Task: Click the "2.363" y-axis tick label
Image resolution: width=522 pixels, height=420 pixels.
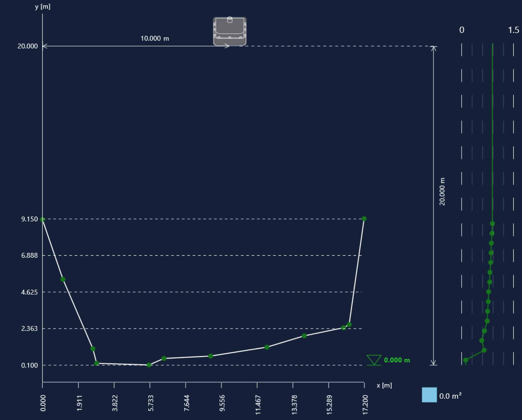Action: coord(30,329)
